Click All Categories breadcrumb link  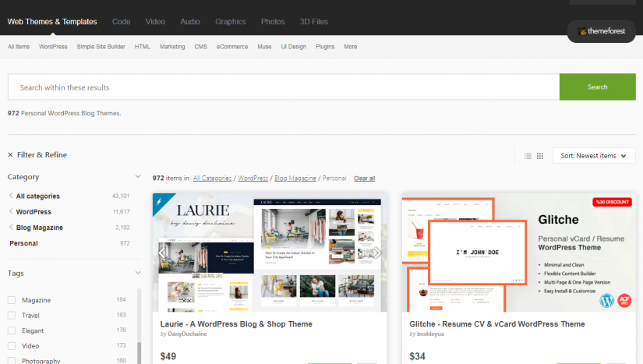[212, 178]
